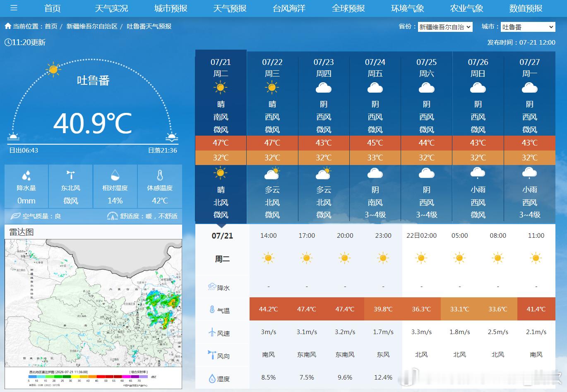Click the 吐鲁番天气预报 breadcrumb link

coord(149,26)
